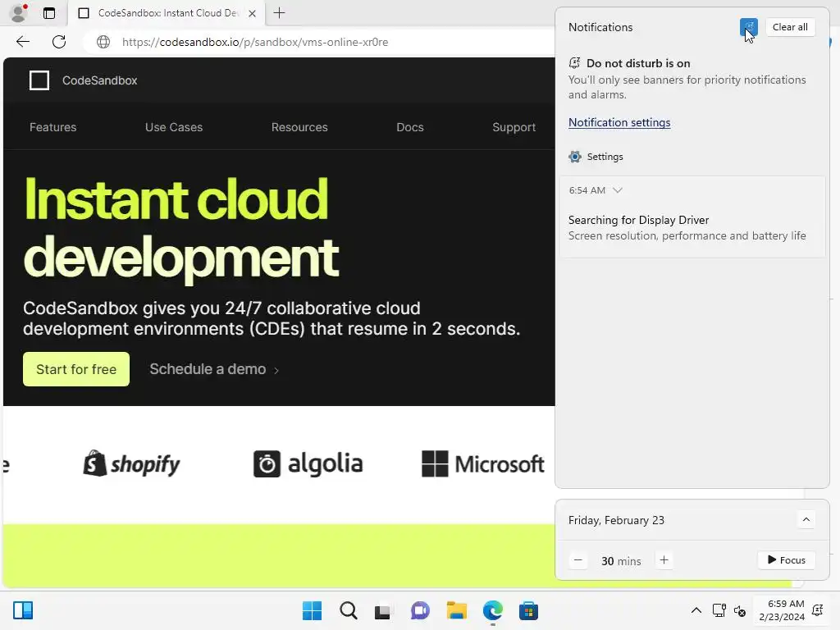Screen dimensions: 840x630
Task: Open the Use Cases menu
Action: click(174, 127)
